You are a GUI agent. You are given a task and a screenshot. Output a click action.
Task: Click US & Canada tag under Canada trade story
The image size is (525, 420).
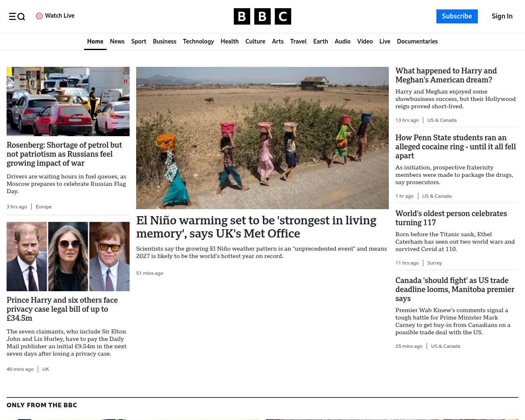[x=445, y=346]
